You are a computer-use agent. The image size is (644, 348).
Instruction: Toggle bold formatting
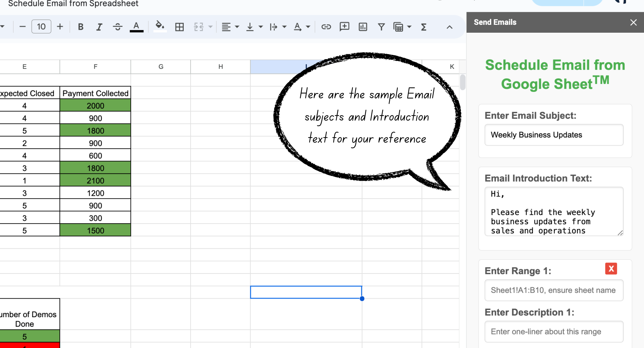coord(80,27)
